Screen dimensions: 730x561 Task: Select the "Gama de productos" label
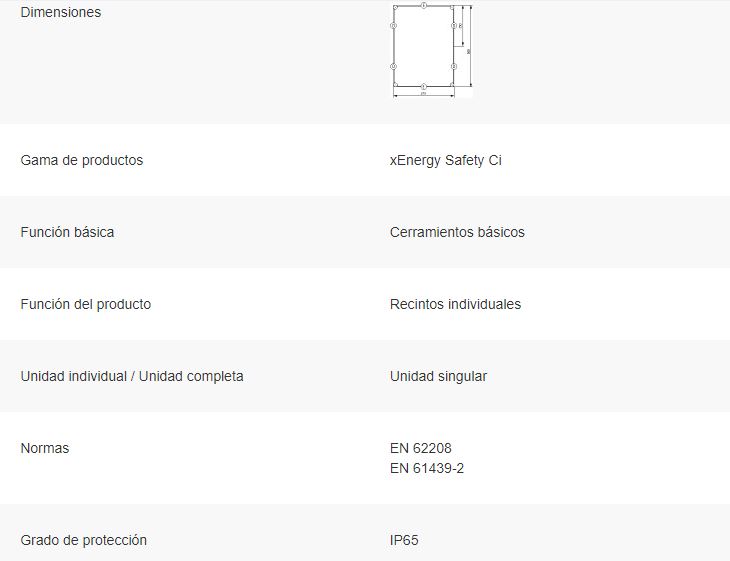(x=82, y=160)
